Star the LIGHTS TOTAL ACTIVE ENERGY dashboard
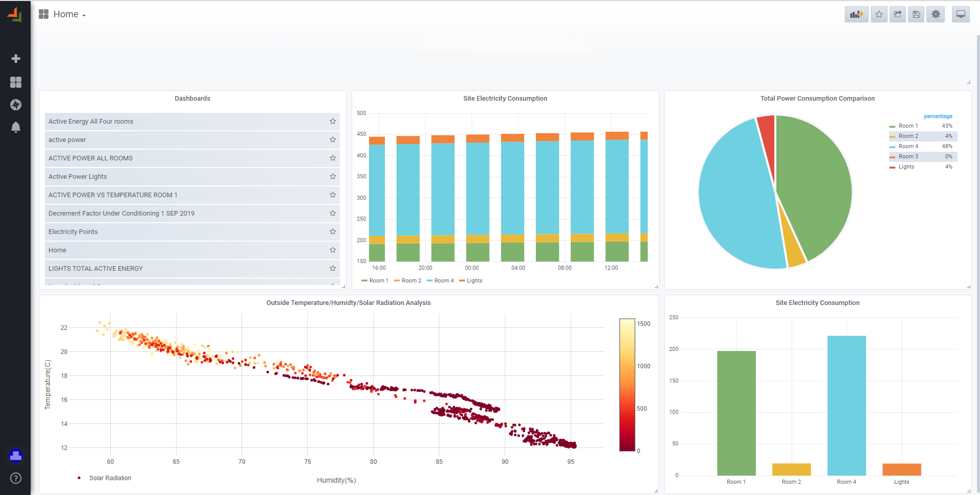 [x=333, y=268]
